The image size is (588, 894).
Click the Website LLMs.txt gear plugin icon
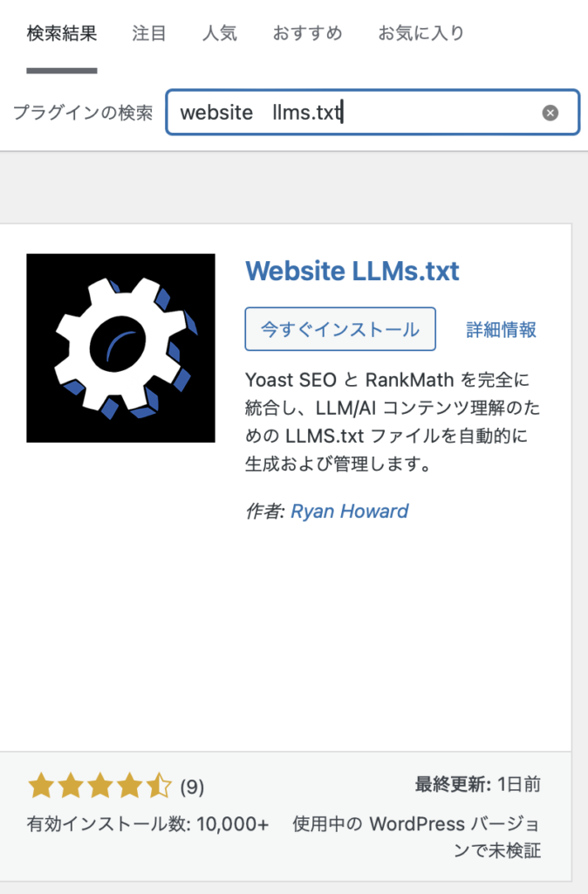[x=120, y=347]
